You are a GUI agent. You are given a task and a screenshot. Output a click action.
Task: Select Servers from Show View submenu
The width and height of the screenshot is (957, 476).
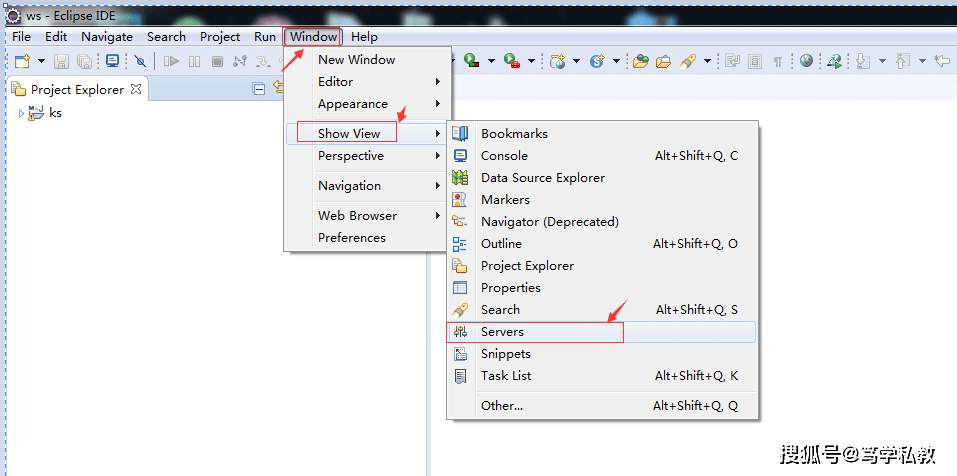502,332
